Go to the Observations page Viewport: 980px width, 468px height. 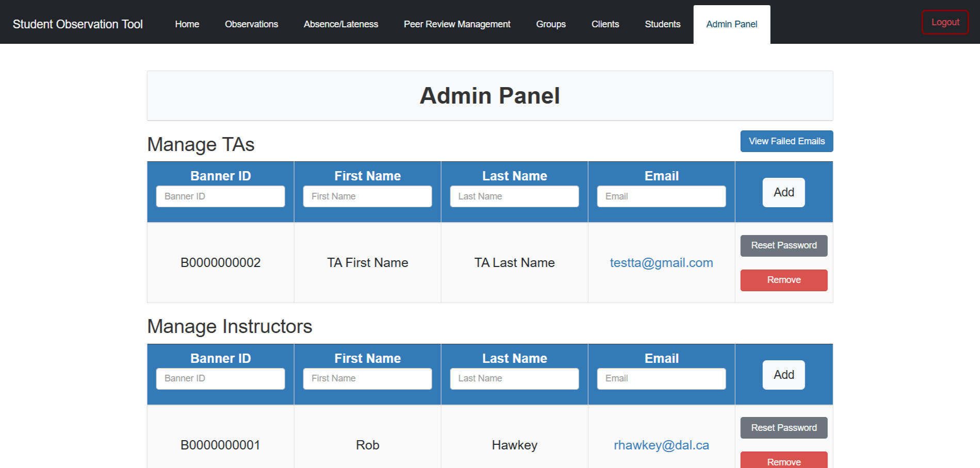[x=251, y=24]
